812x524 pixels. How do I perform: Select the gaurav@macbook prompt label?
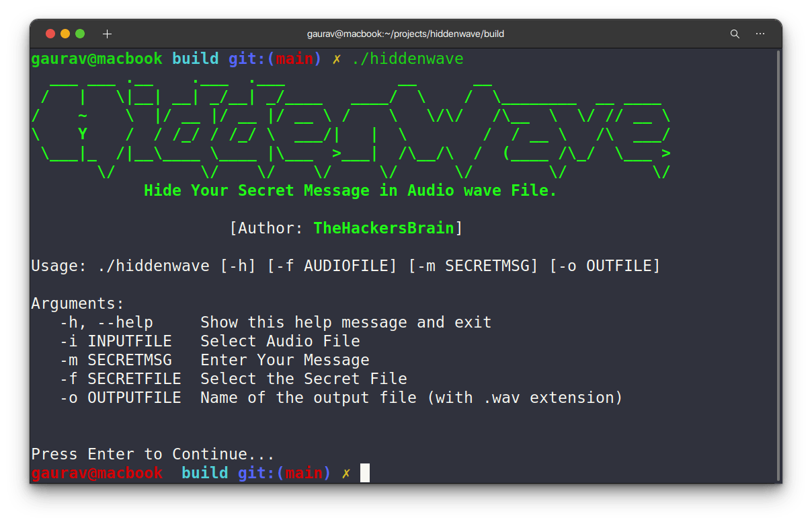point(97,59)
